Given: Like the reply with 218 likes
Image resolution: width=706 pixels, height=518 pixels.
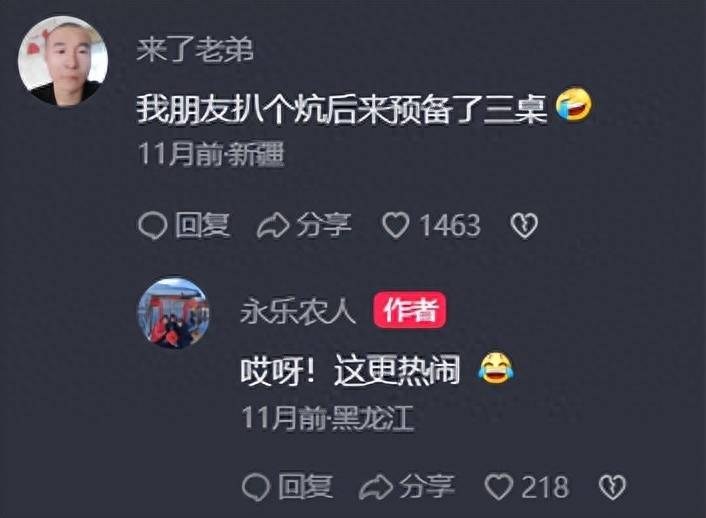Looking at the screenshot, I should click(498, 487).
